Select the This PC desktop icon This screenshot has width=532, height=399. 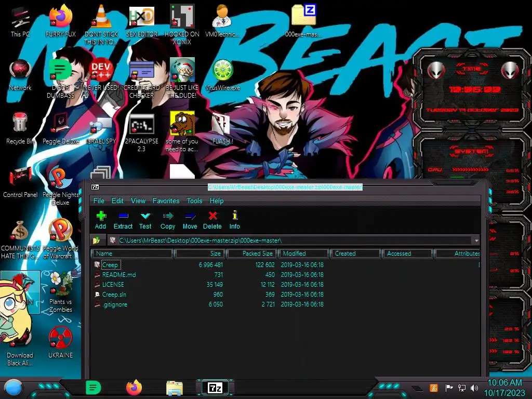20,22
